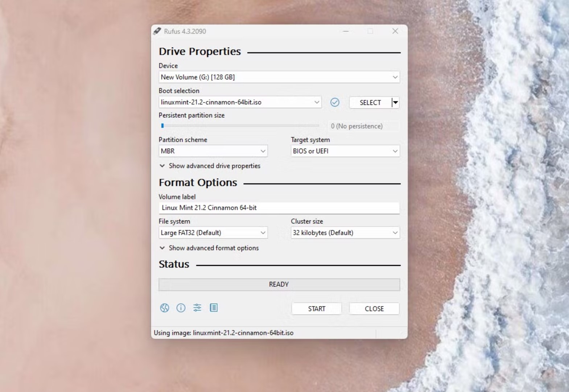This screenshot has height=392, width=569.
Task: Click the CLOSE button
Action: coord(374,309)
